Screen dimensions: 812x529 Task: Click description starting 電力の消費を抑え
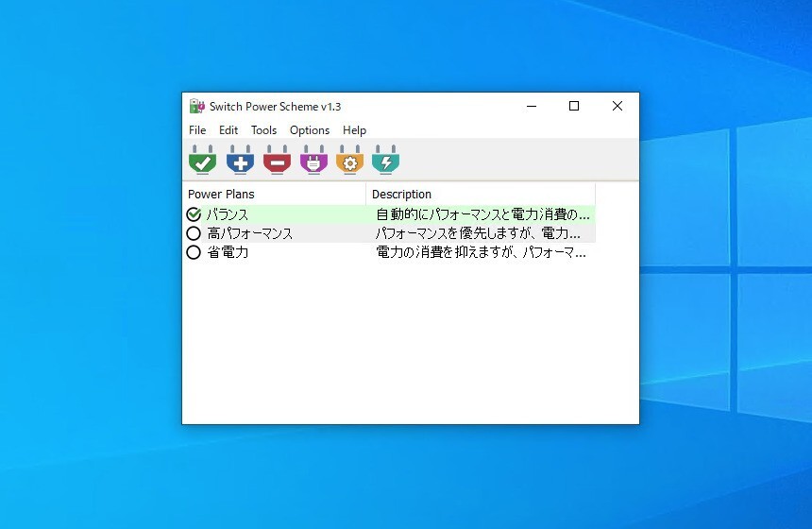[481, 252]
